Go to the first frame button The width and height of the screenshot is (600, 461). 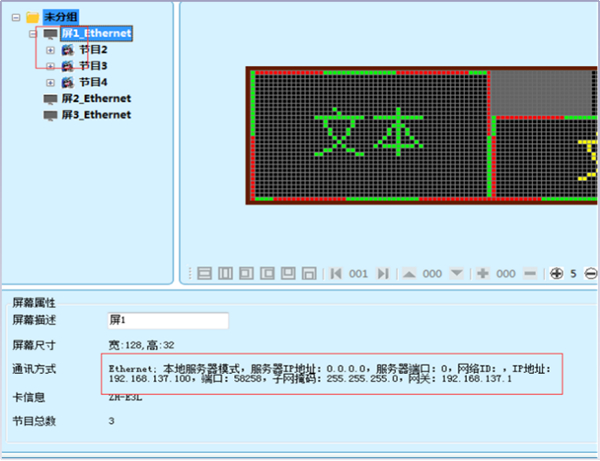tap(336, 273)
